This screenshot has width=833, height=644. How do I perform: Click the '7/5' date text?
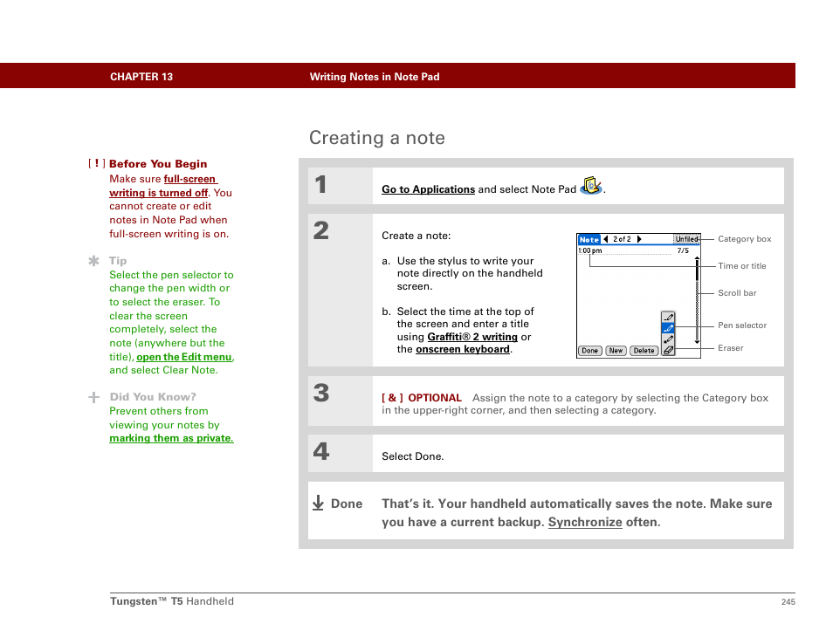(683, 250)
